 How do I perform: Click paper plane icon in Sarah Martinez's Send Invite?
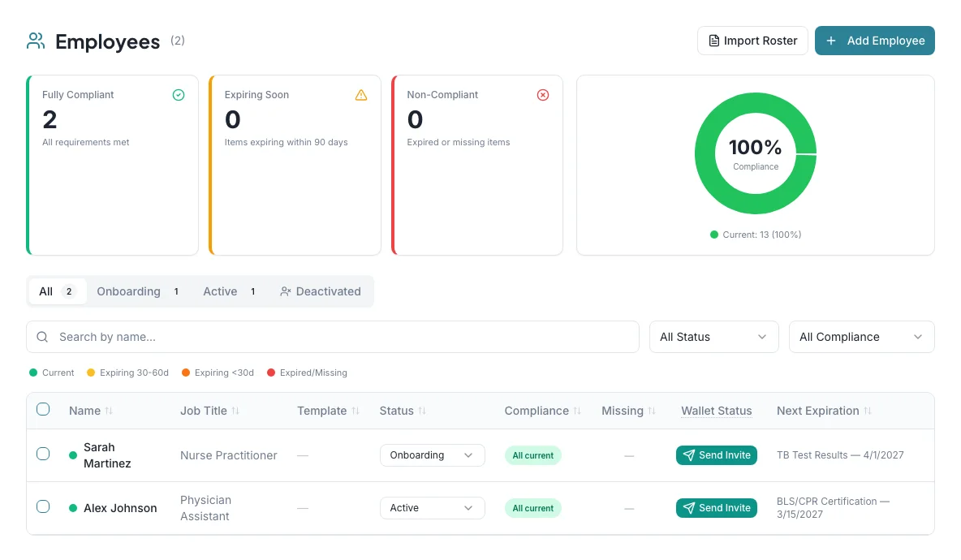(x=689, y=455)
